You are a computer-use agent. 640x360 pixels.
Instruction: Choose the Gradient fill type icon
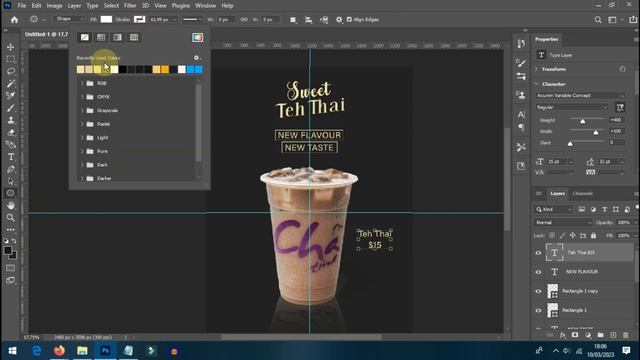click(x=118, y=38)
